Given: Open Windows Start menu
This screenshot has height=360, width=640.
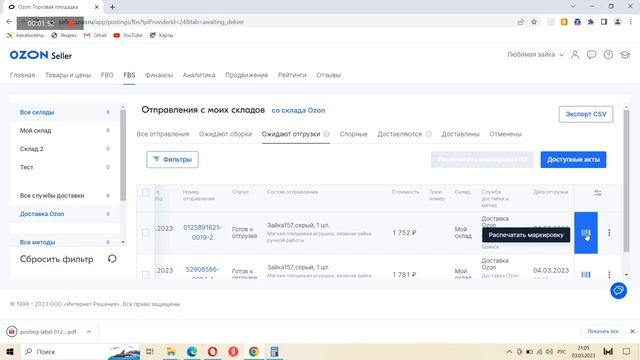Looking at the screenshot, I should 10,351.
